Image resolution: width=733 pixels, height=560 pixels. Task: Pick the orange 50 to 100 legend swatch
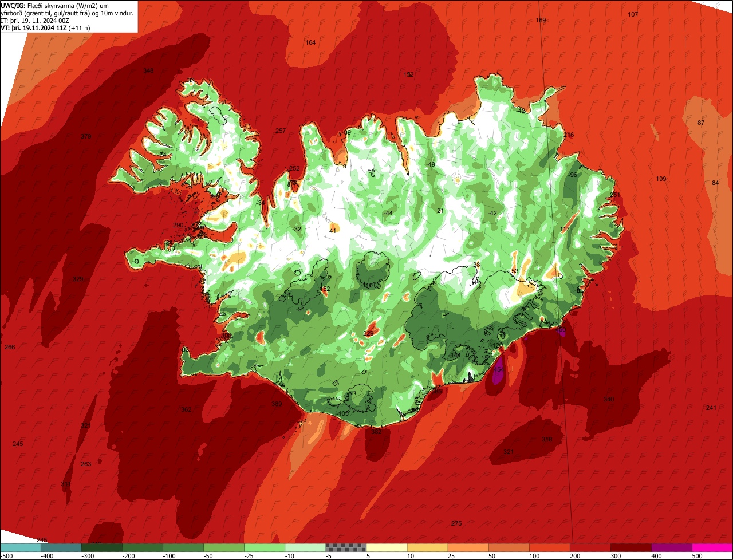[x=509, y=547]
